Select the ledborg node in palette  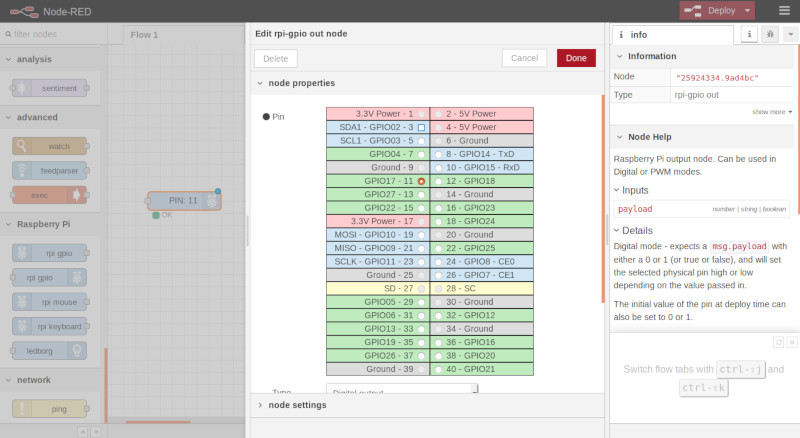point(49,351)
